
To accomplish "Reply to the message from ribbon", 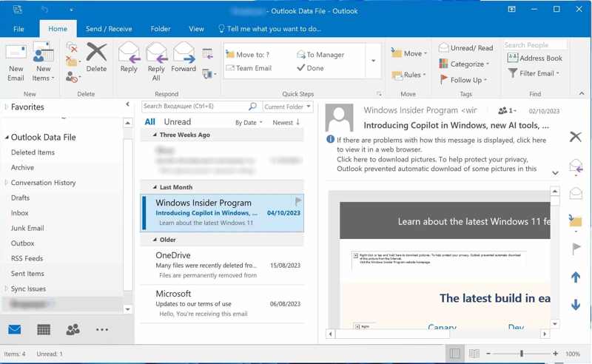I will click(129, 58).
